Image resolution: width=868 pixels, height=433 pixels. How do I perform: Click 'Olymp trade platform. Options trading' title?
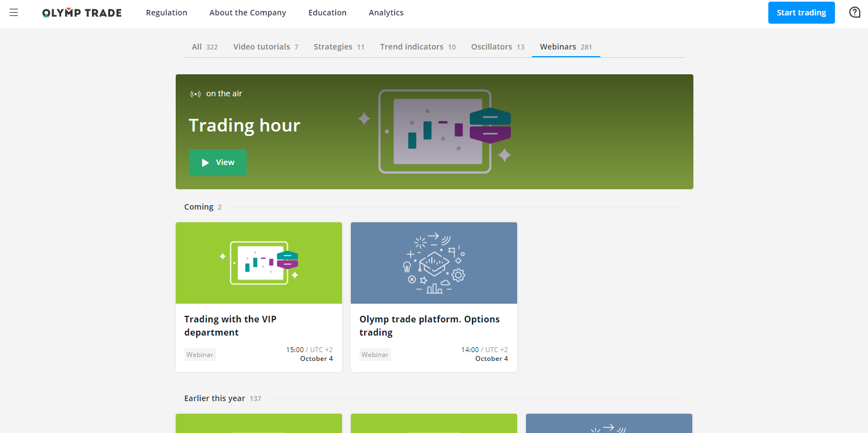[430, 326]
